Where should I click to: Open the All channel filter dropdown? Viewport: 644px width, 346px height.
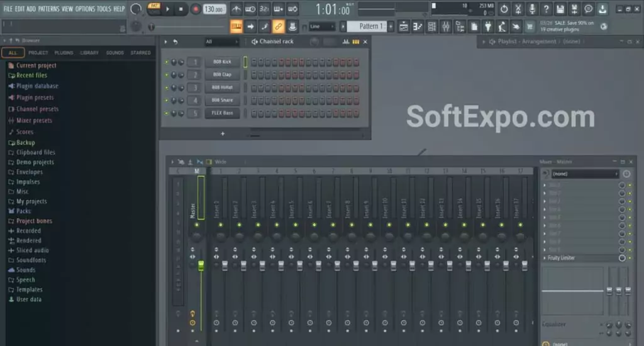pyautogui.click(x=222, y=42)
